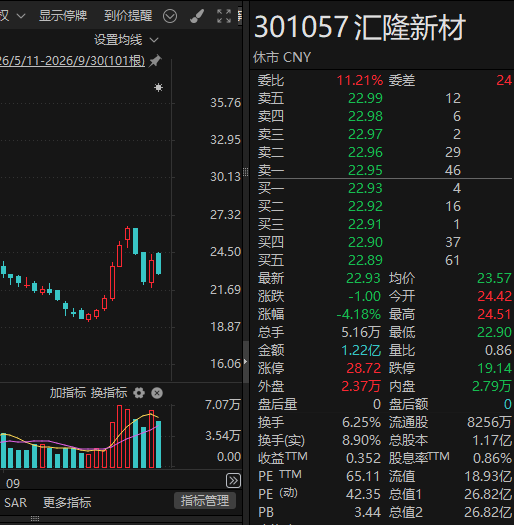Click the 显示停牌 option
Image resolution: width=514 pixels, height=525 pixels.
coord(63,16)
